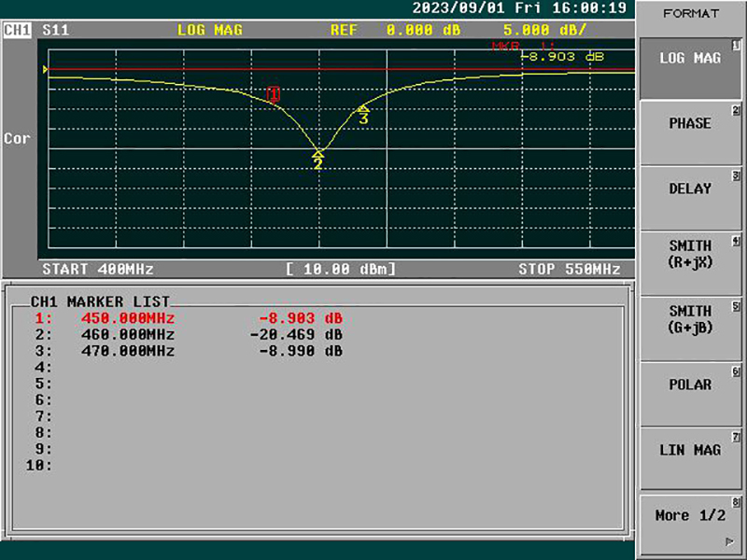This screenshot has width=747, height=560.
Task: Choose the LIN MAG format softkey
Action: click(690, 459)
